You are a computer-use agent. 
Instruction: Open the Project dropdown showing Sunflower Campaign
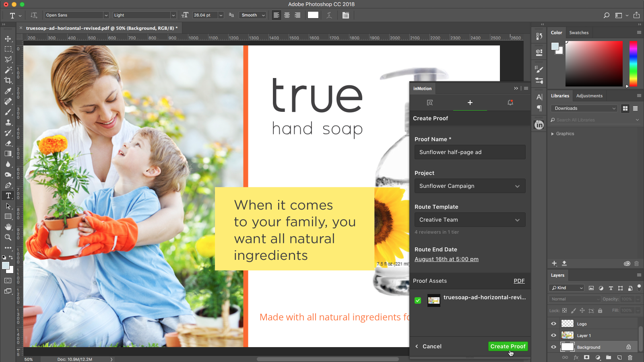click(470, 186)
